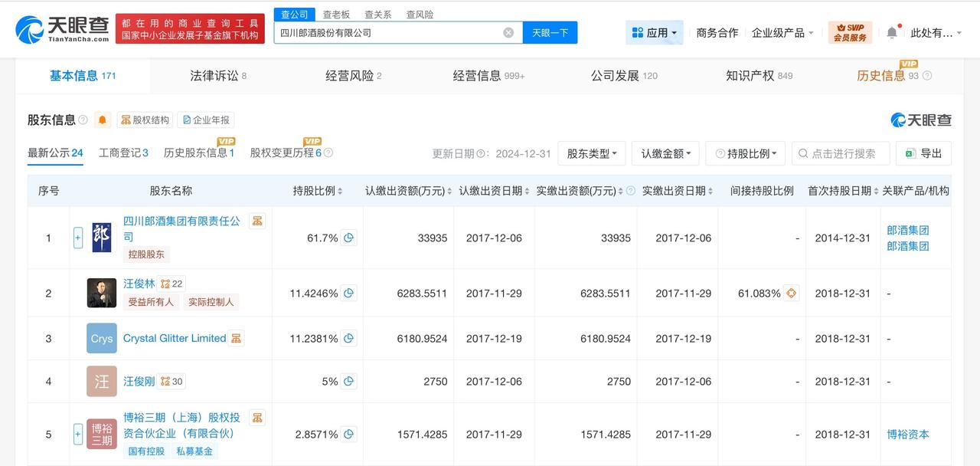Viewport: 980px width, 466px height.
Task: Select the 历史股东信息 sub-tab
Action: tap(199, 153)
